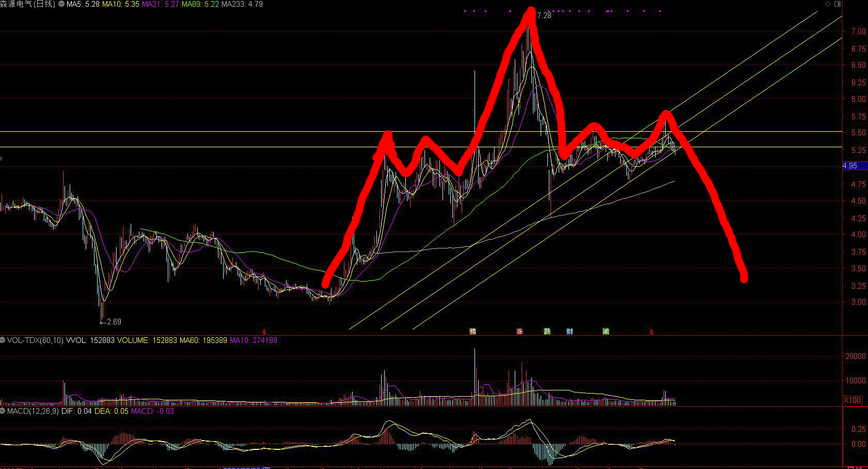Screen dimensions: 868x469
Task: Open dropdown beside 森源电气(日线) title
Action: (x=61, y=4)
